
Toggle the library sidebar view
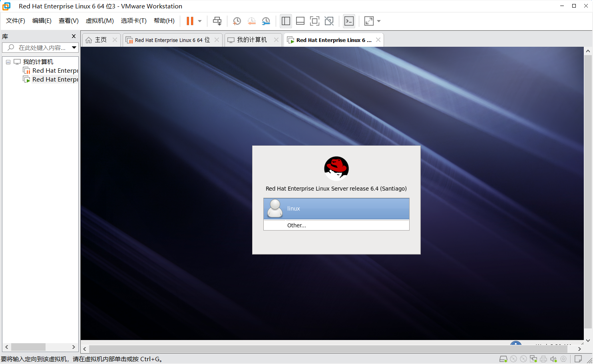coord(286,21)
